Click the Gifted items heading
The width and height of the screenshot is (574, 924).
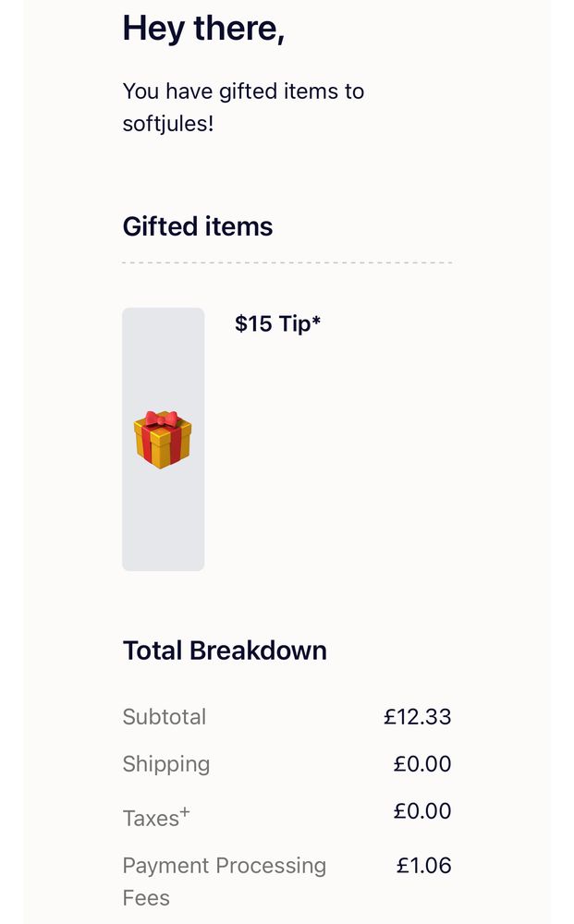198,226
